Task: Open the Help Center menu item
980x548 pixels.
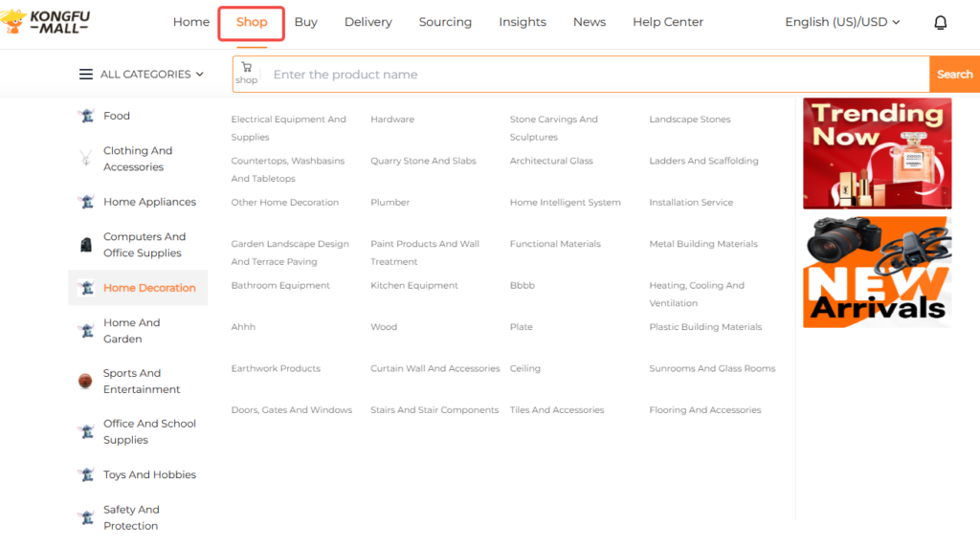Action: (x=667, y=22)
